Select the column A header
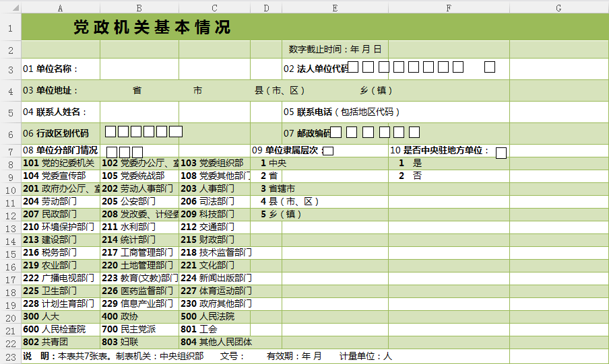Screen dimensions: 609x364 point(61,8)
